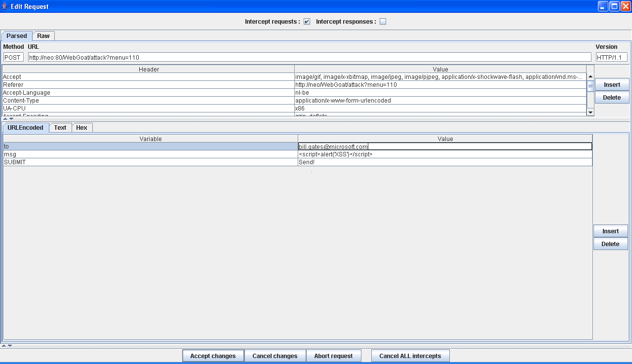Viewport: 632px width, 364px height.
Task: Click Cancel ALL intercepts
Action: coord(410,356)
